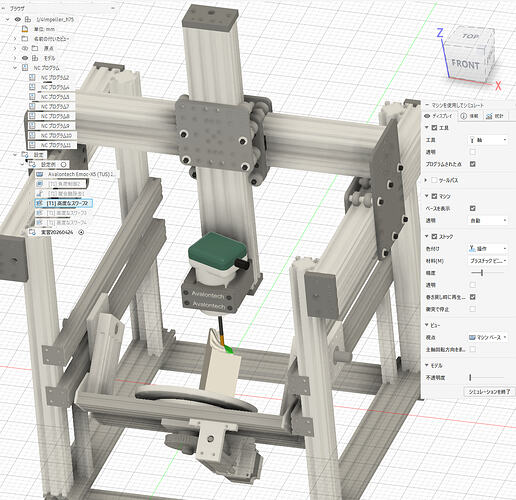Toggle visibility eye of the root component
The image size is (516, 500).
click(18, 19)
